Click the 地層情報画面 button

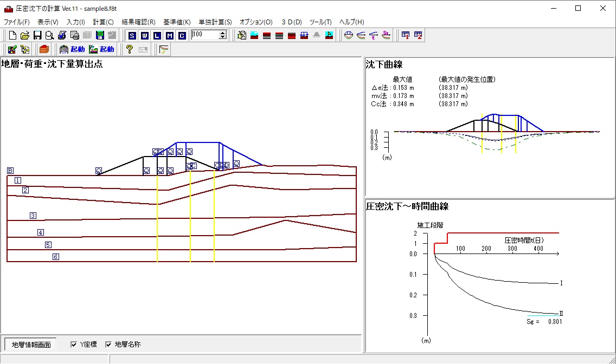[x=31, y=344]
